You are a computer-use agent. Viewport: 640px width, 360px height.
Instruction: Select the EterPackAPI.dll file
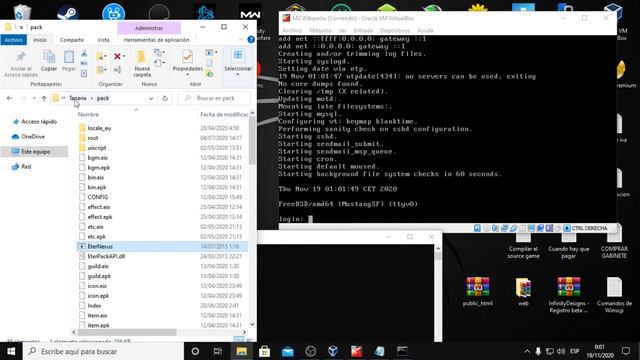[106, 256]
